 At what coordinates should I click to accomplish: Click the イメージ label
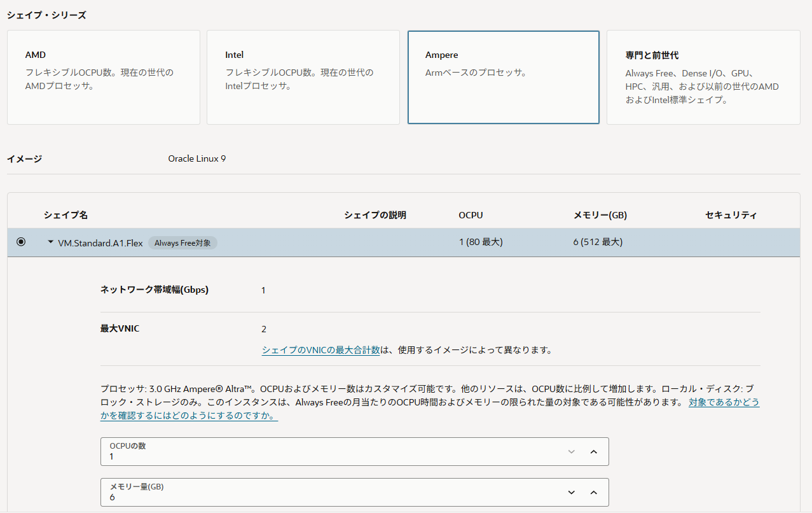point(24,158)
